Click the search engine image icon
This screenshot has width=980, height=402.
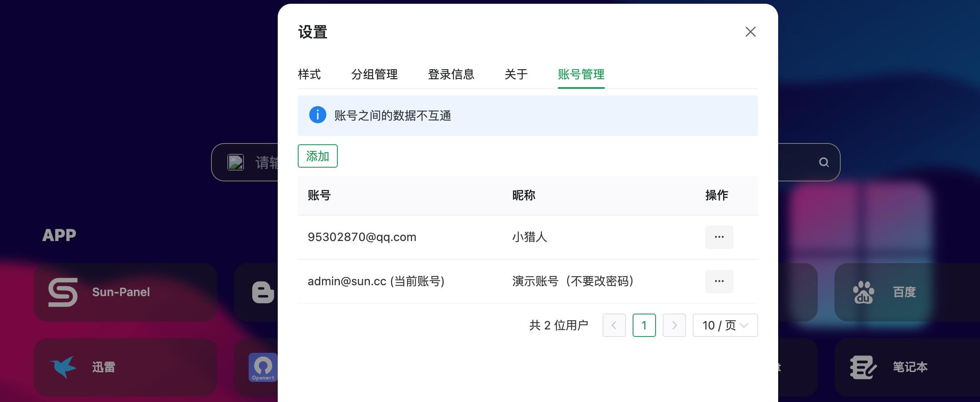click(x=236, y=162)
